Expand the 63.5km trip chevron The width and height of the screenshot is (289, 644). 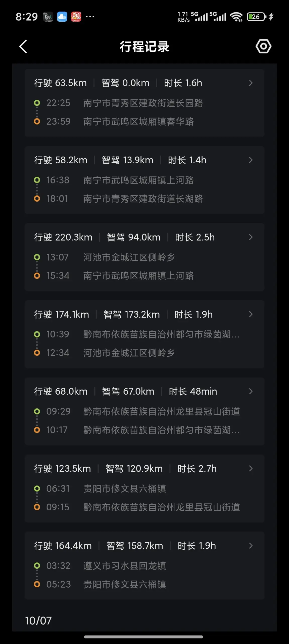point(251,83)
